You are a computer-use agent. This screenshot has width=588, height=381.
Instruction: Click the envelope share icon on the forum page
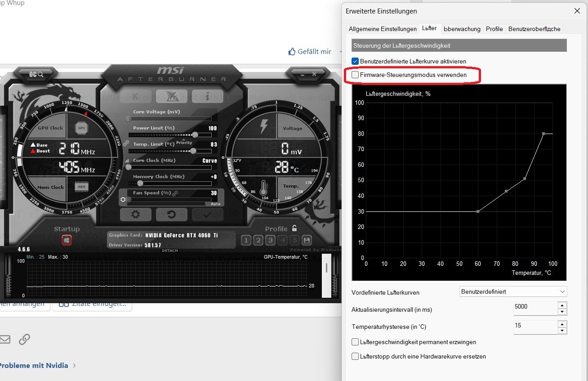4,339
